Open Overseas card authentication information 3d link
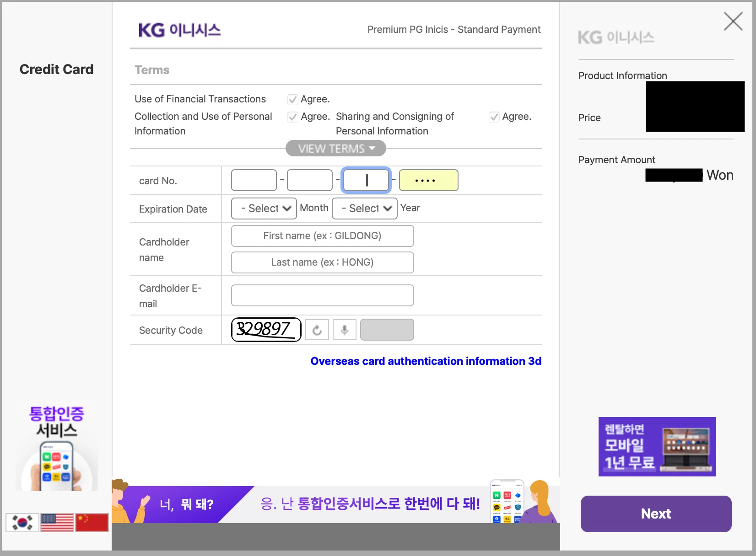Screen dimensions: 756x556 coord(426,361)
